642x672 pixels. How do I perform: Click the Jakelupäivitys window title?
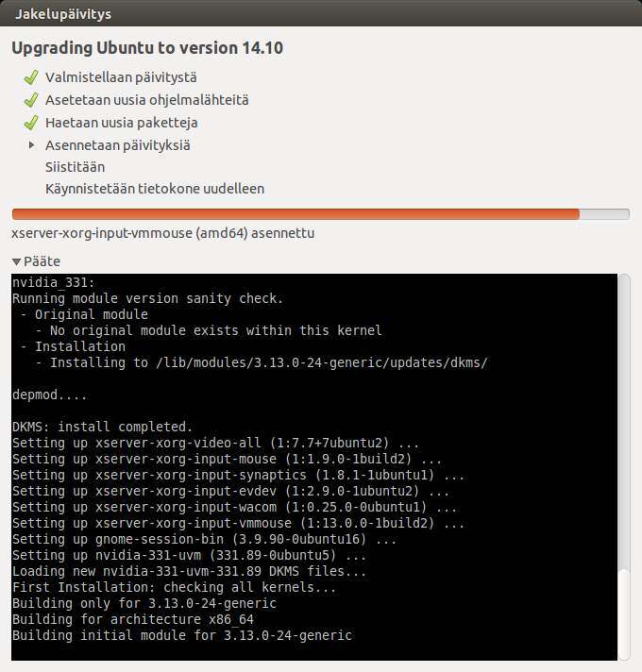tap(63, 14)
